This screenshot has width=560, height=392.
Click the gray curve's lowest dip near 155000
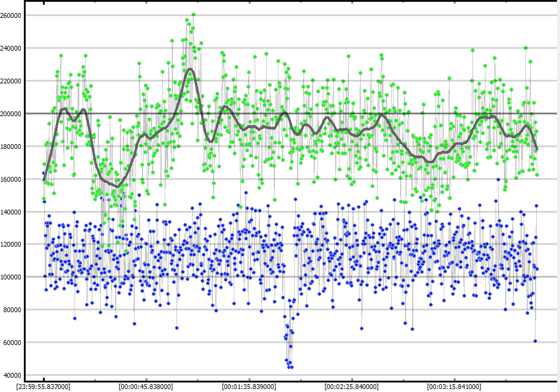pyautogui.click(x=118, y=186)
